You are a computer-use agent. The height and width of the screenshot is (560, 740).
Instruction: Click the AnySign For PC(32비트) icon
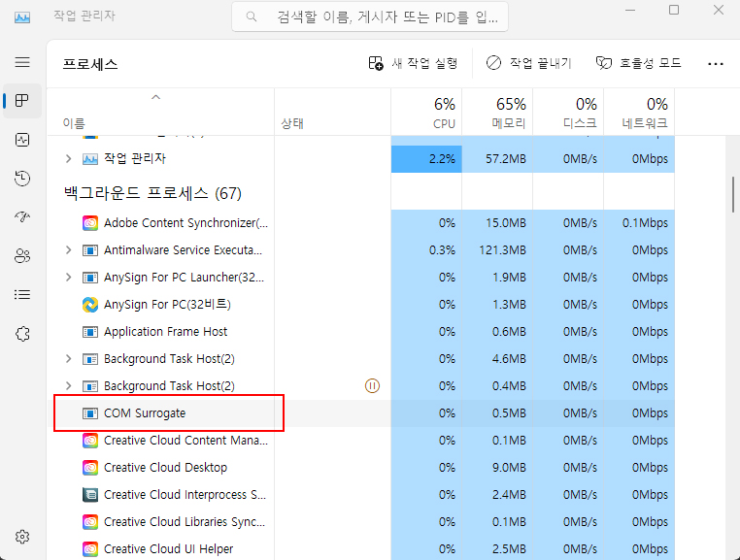coord(90,305)
